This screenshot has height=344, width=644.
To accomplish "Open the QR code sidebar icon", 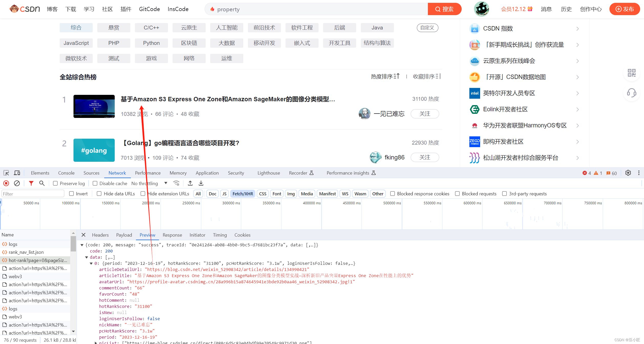I will 631,73.
